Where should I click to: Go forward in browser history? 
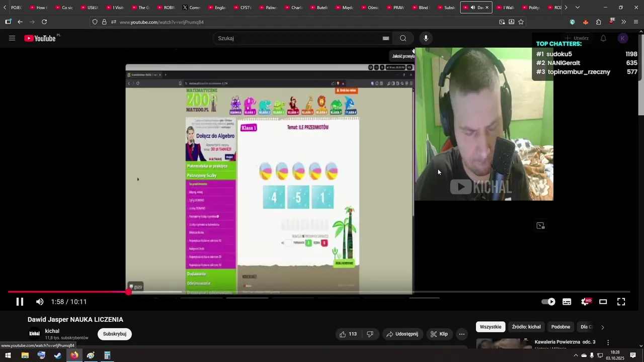32,22
